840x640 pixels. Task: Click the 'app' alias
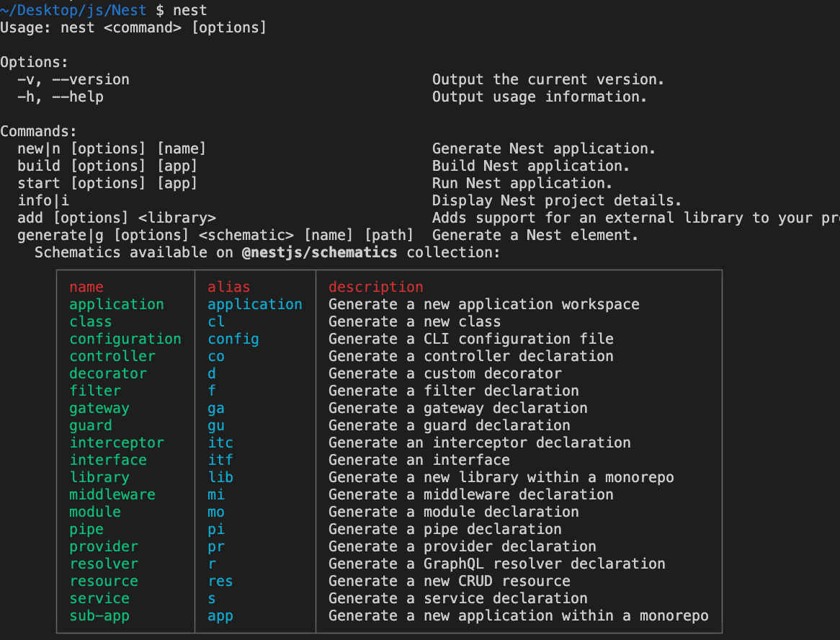220,616
